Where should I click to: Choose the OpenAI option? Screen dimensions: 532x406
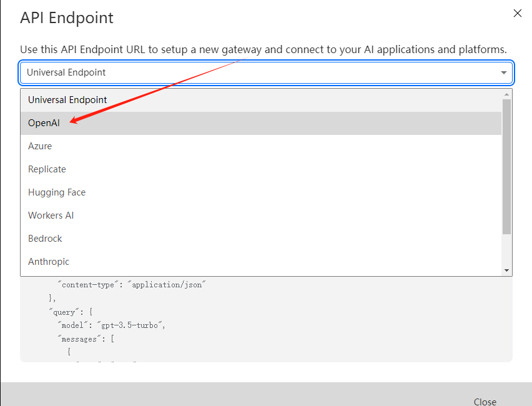pyautogui.click(x=44, y=123)
